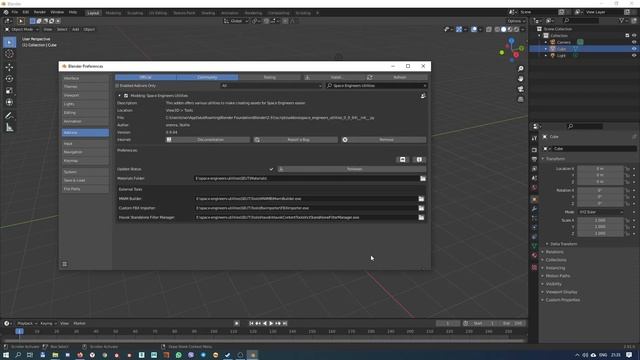
Task: Click the Refresh add-ons button
Action: point(396,77)
